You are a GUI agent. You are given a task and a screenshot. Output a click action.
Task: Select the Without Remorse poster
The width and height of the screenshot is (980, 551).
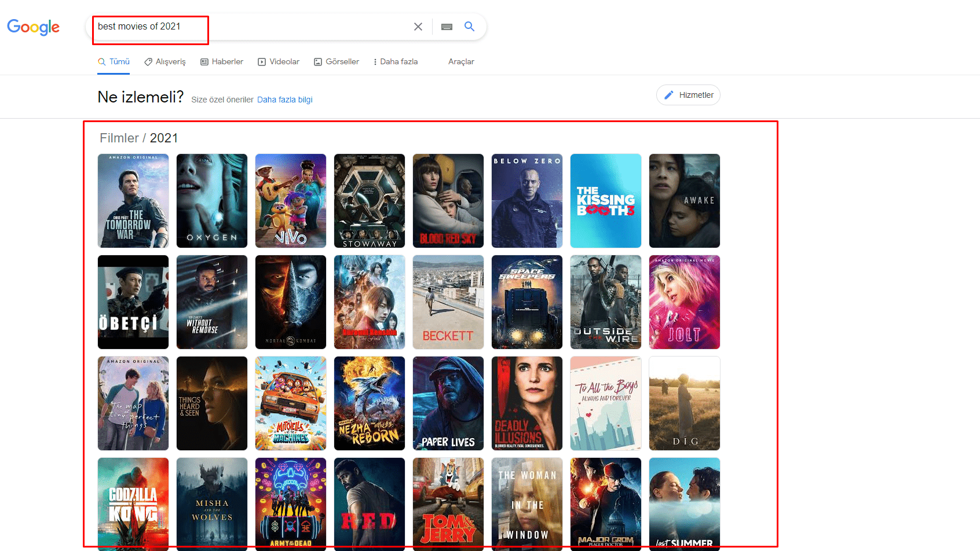pos(212,302)
